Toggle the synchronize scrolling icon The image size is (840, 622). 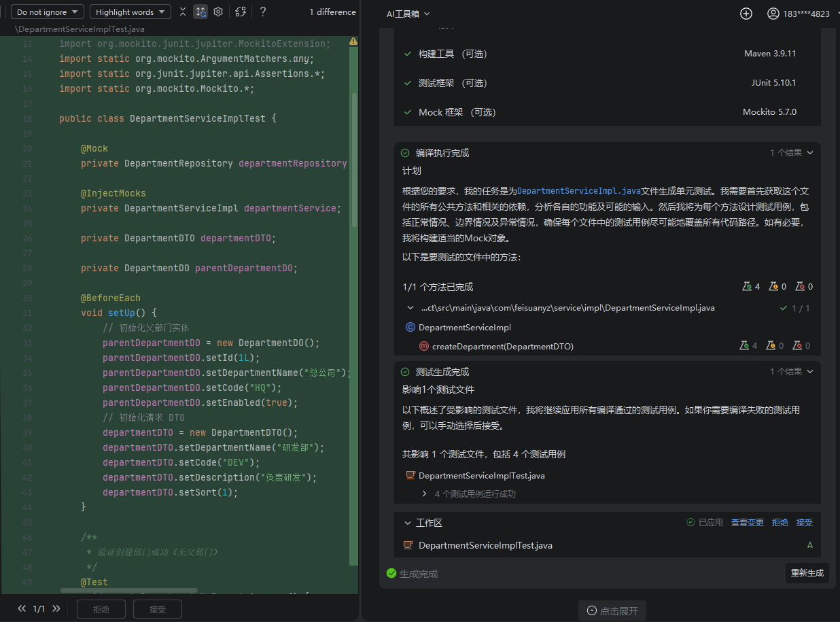(200, 12)
